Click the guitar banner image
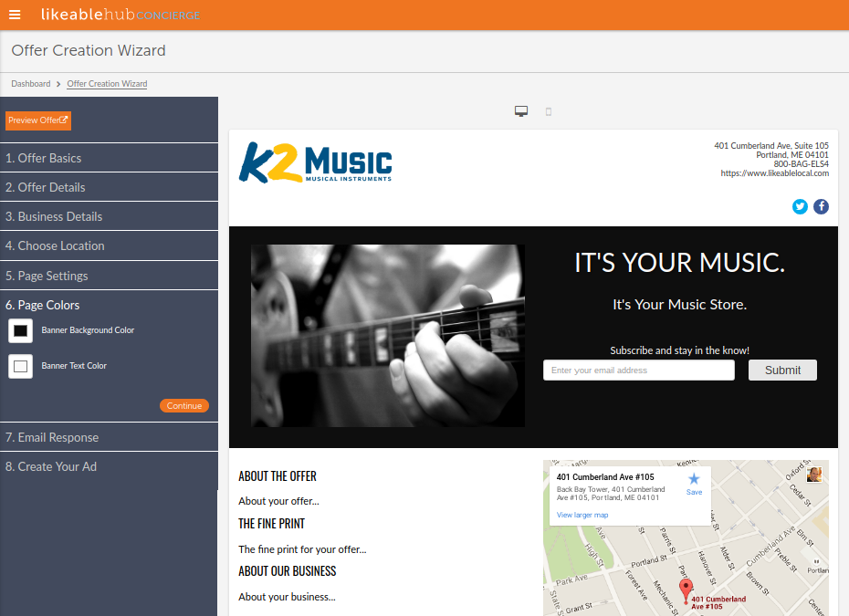This screenshot has height=616, width=849. pyautogui.click(x=388, y=336)
